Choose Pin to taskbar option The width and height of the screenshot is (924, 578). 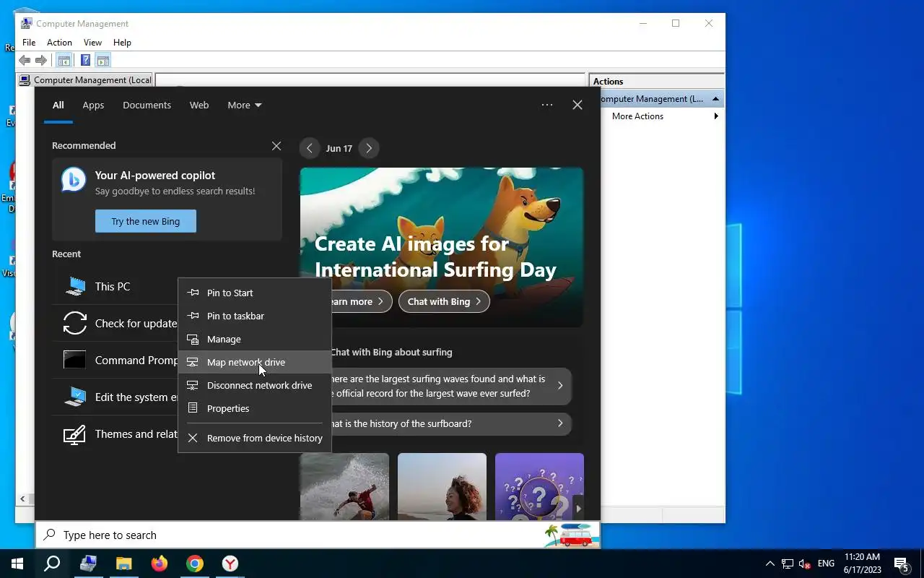point(254,316)
